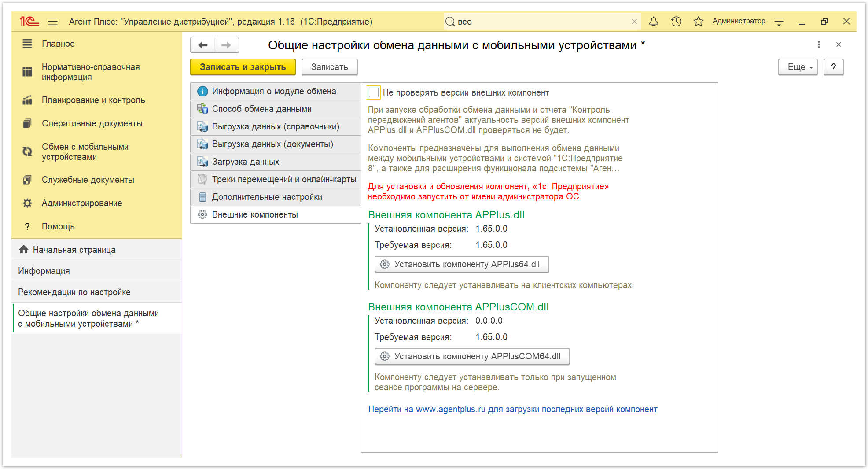Click the 1C logo icon
This screenshot has width=868, height=469.
coord(29,21)
